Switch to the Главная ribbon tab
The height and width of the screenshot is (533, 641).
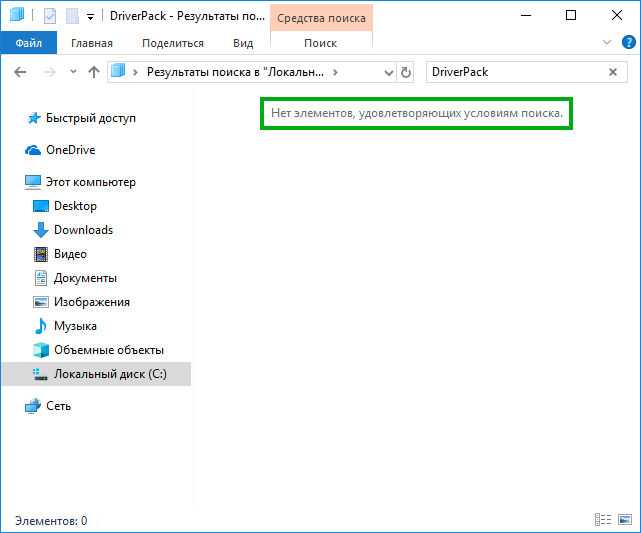point(92,43)
